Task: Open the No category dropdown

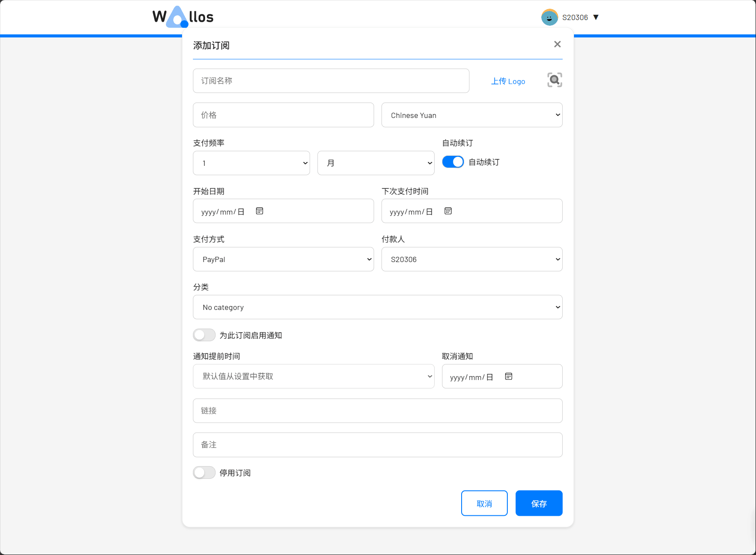Action: point(378,307)
